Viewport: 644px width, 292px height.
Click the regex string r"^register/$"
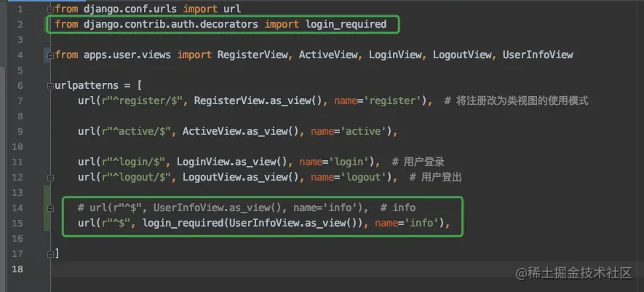pyautogui.click(x=141, y=100)
